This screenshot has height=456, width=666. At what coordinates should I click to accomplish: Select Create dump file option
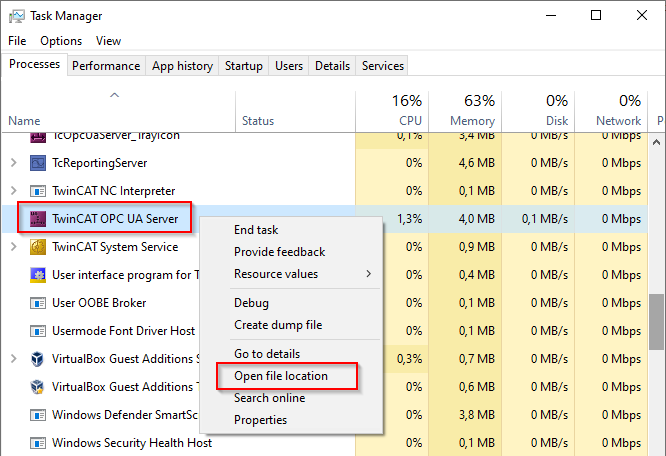pos(278,325)
